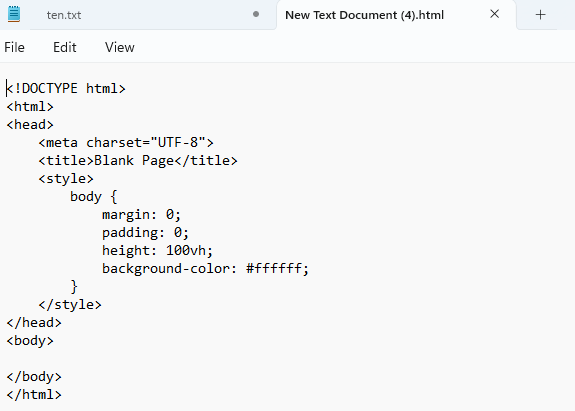Click the opening <html> tag line
This screenshot has height=411, width=575.
(30, 107)
